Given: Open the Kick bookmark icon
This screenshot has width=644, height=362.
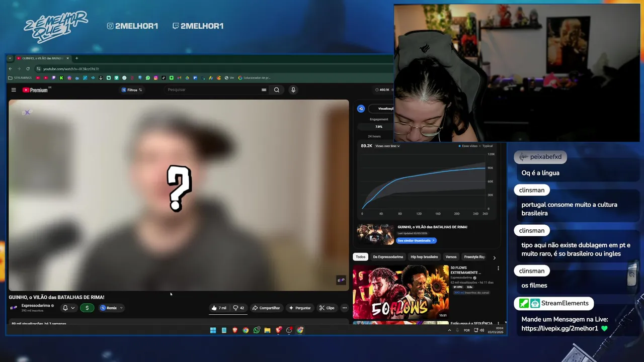Looking at the screenshot, I should coord(61,78).
